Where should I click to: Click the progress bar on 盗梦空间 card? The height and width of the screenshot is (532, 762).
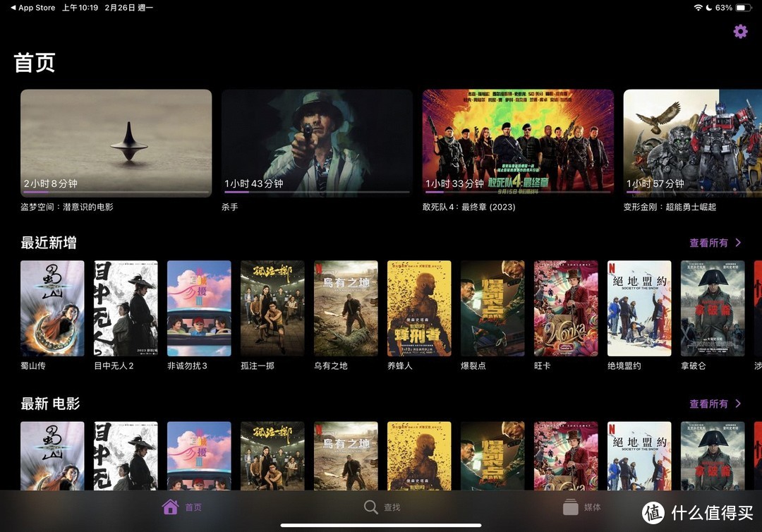116,193
